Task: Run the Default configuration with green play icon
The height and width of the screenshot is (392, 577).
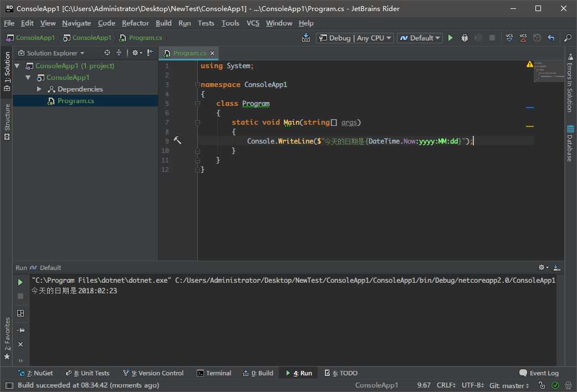Action: (451, 38)
